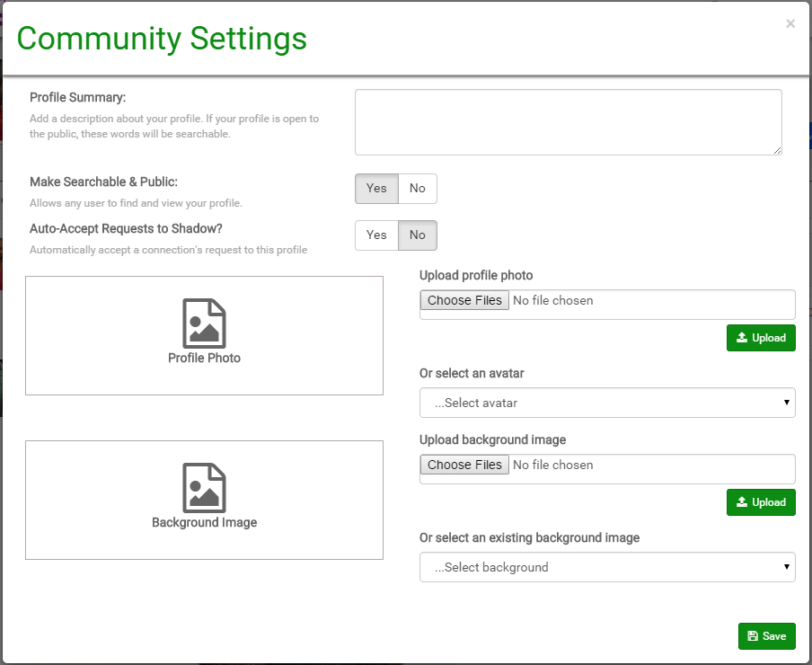Screen dimensions: 812x665
Task: Click Upload button for profile photo
Action: 760,338
